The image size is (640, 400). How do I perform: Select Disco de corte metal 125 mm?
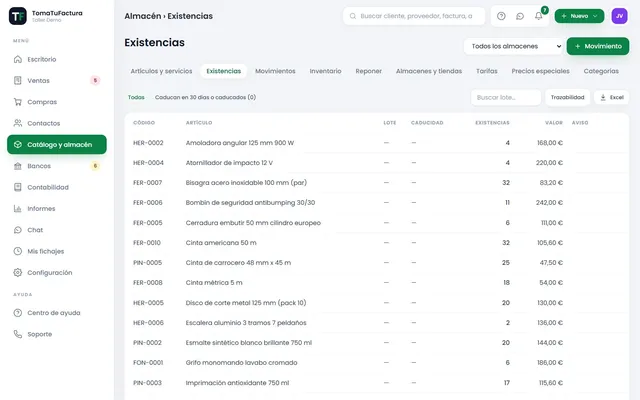[377, 303]
